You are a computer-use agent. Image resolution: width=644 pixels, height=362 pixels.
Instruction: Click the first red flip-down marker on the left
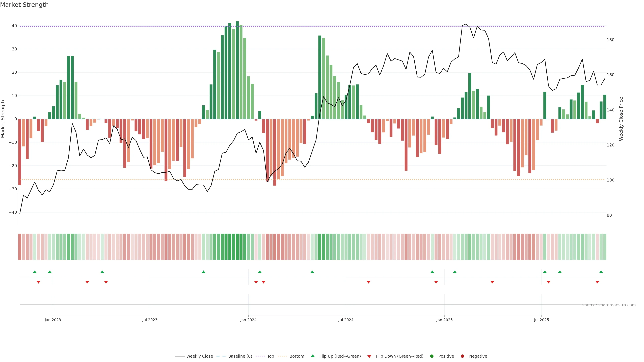39,282
